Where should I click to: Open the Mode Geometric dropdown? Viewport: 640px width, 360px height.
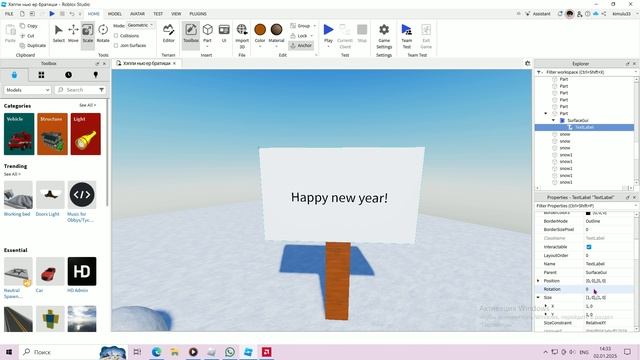[x=140, y=25]
